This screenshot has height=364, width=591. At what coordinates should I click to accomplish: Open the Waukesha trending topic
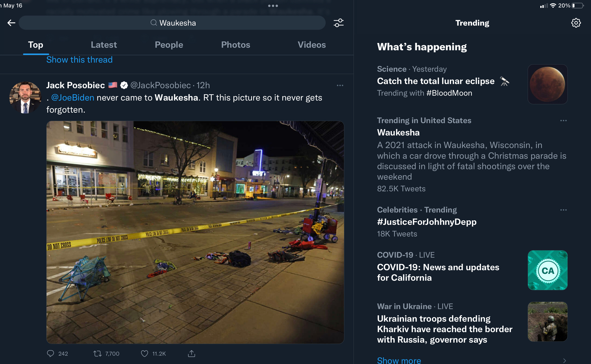[x=398, y=133]
